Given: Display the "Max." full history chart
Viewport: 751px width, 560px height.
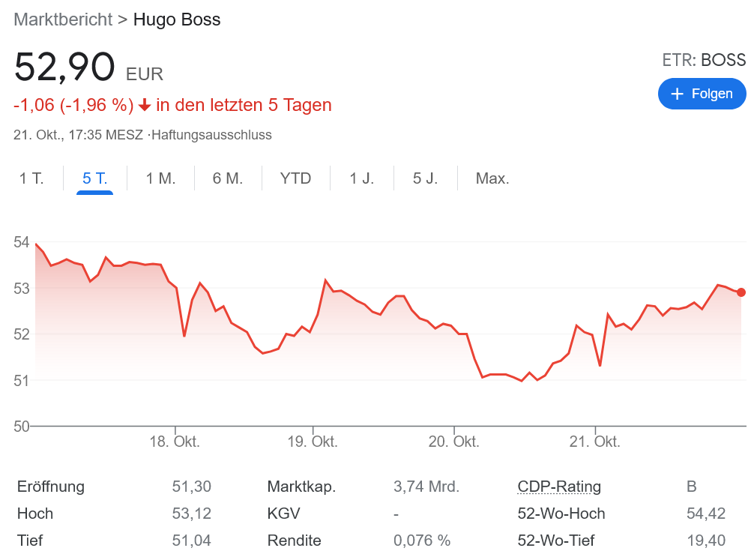Looking at the screenshot, I should [492, 178].
